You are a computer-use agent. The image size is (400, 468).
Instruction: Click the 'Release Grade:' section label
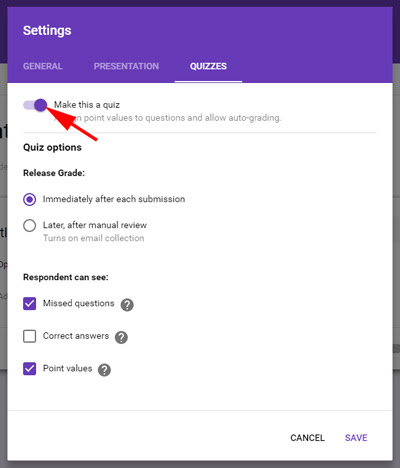tap(54, 173)
